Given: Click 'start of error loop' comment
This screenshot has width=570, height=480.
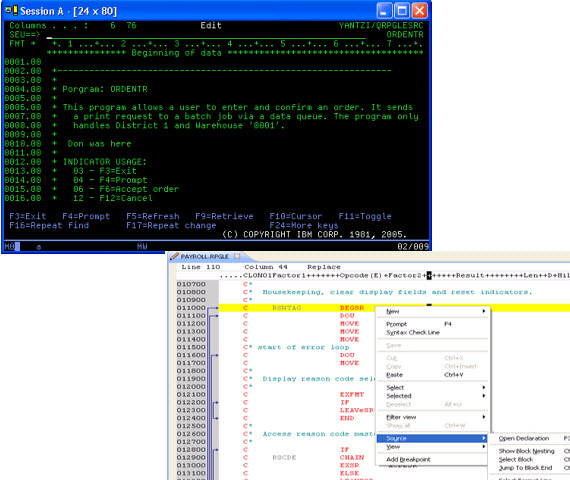Looking at the screenshot, I should pos(304,347).
